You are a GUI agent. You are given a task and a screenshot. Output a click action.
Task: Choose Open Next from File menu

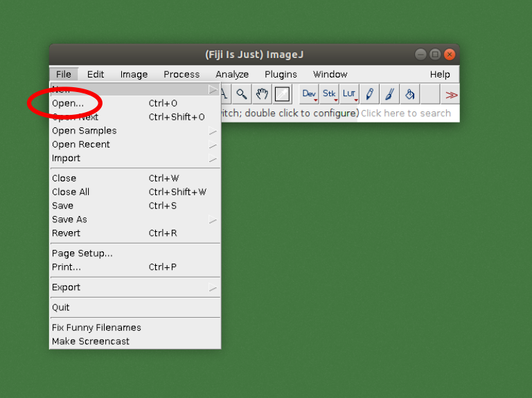click(135, 117)
